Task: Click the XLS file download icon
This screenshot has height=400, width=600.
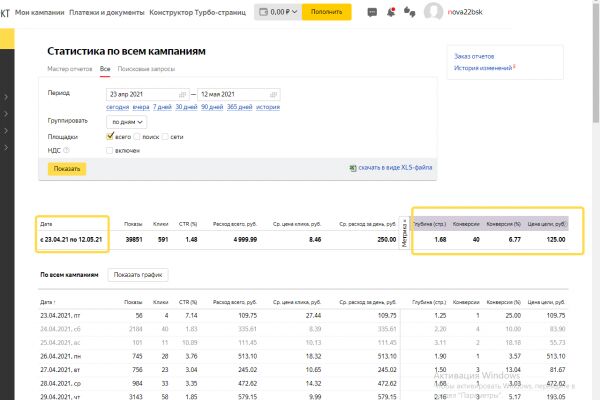Action: tap(353, 168)
